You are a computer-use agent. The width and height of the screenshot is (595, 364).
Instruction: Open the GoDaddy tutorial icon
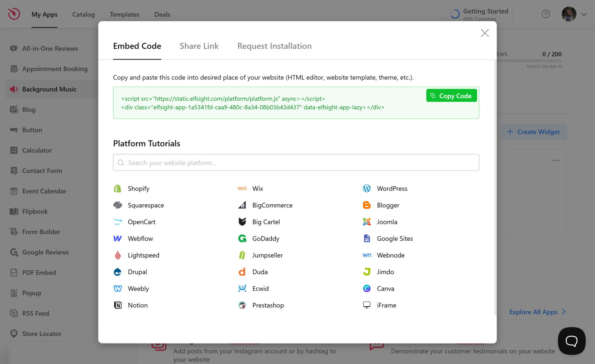click(x=242, y=239)
